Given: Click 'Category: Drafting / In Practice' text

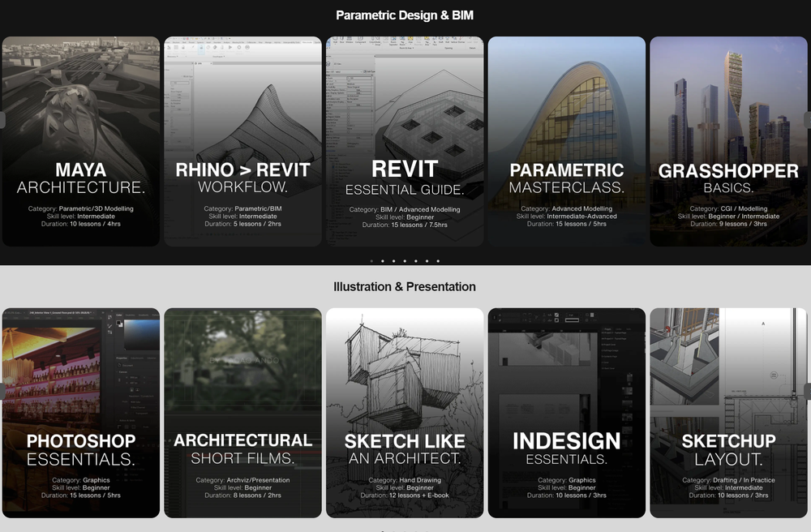Looking at the screenshot, I should 729,480.
